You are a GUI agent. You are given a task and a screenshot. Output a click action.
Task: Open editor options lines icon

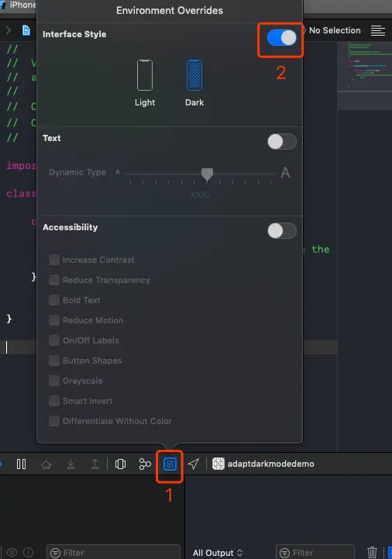pos(378,31)
